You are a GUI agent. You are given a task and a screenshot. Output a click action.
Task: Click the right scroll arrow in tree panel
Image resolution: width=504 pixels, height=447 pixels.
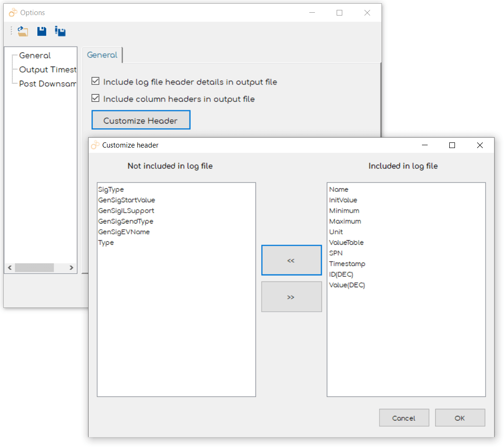click(x=71, y=268)
